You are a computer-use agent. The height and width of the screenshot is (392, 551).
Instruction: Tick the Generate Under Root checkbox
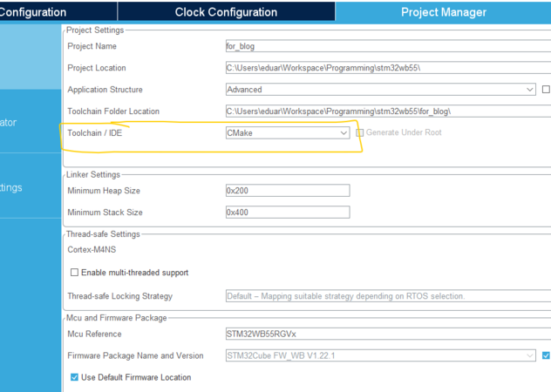click(x=359, y=132)
